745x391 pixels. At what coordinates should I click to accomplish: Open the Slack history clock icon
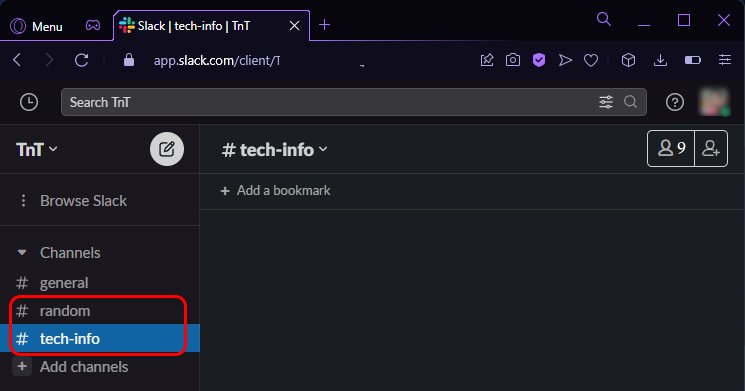pyautogui.click(x=29, y=102)
